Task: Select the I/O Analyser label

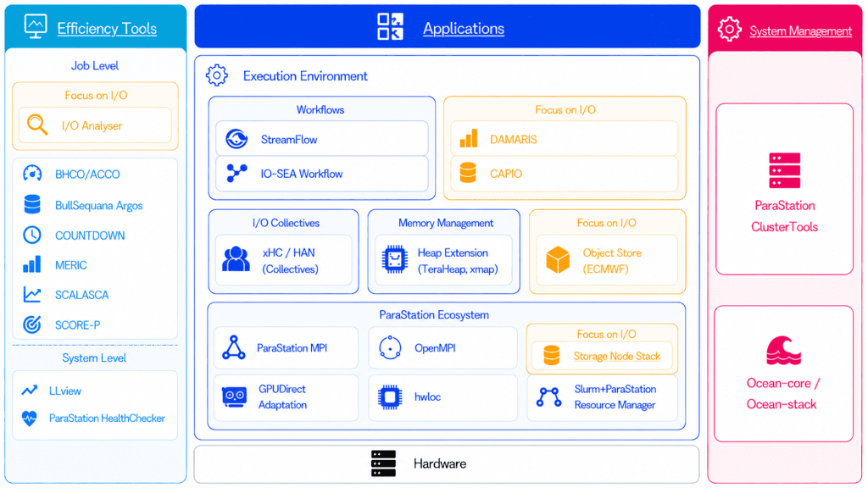Action: tap(92, 125)
